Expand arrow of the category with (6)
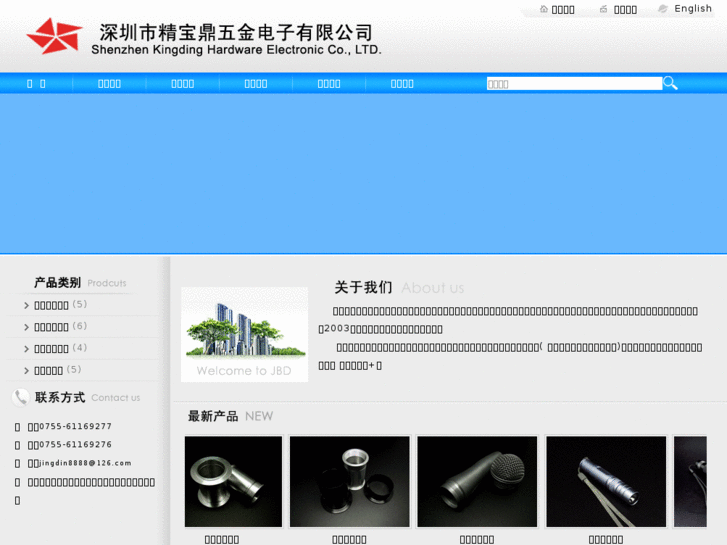Screen dimensions: 727x545 (x=26, y=327)
